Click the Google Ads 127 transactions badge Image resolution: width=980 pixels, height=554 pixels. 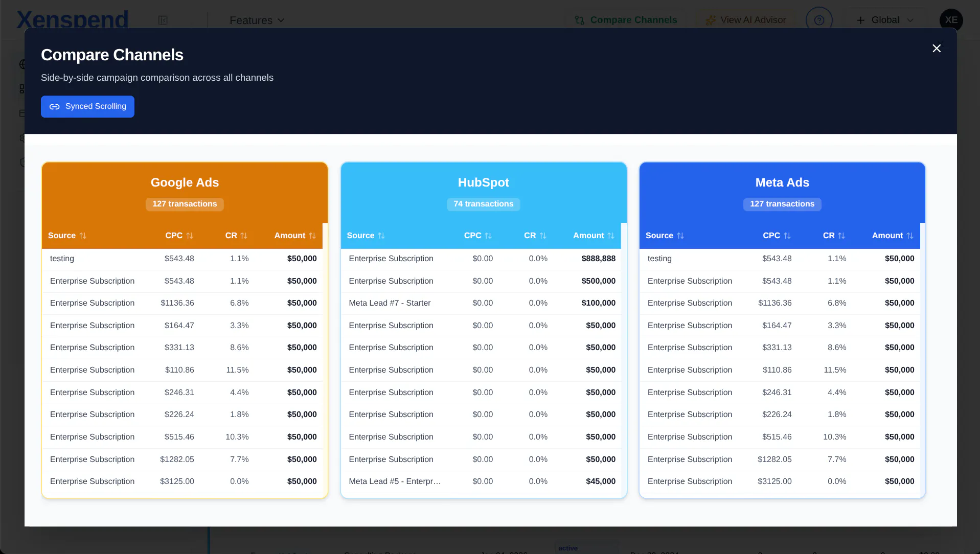click(x=185, y=204)
